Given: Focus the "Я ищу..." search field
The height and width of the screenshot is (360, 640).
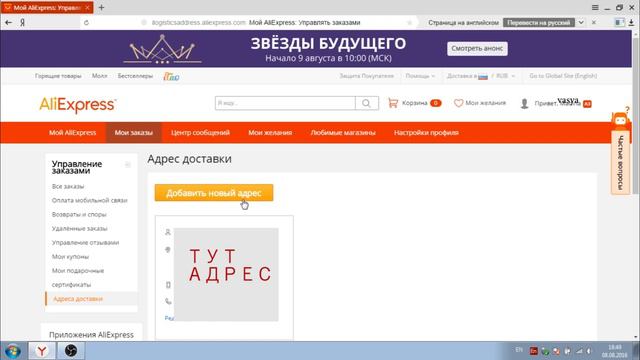Looking at the screenshot, I should [285, 103].
